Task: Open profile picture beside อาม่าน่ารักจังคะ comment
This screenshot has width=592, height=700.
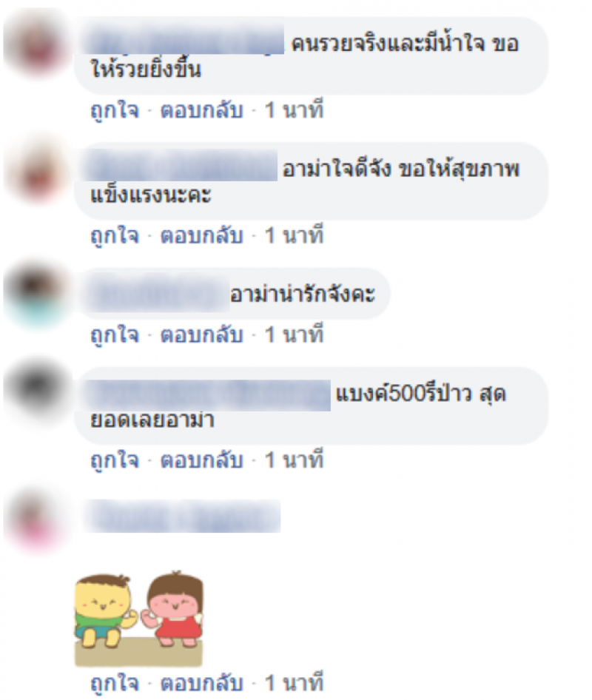Action: click(x=38, y=295)
